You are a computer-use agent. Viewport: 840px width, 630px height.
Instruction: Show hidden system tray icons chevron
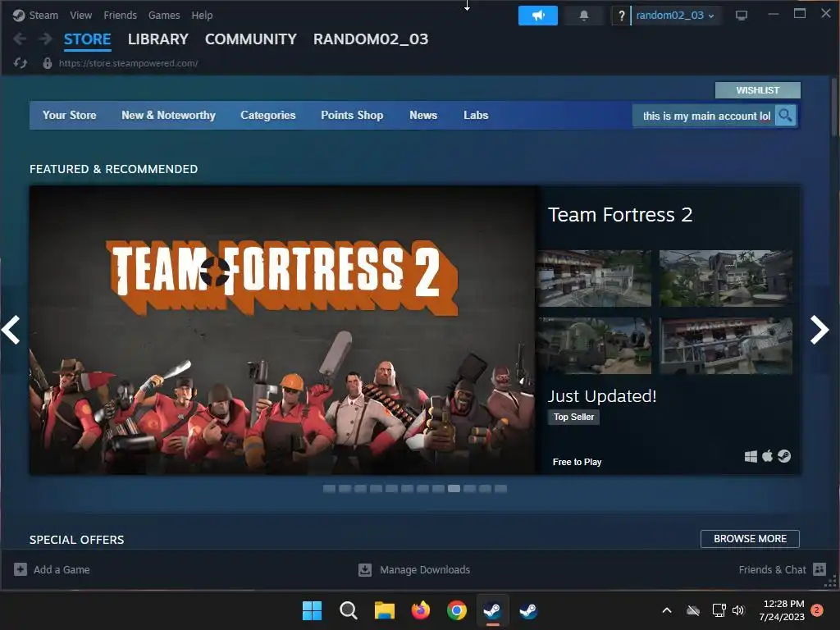pyautogui.click(x=667, y=610)
